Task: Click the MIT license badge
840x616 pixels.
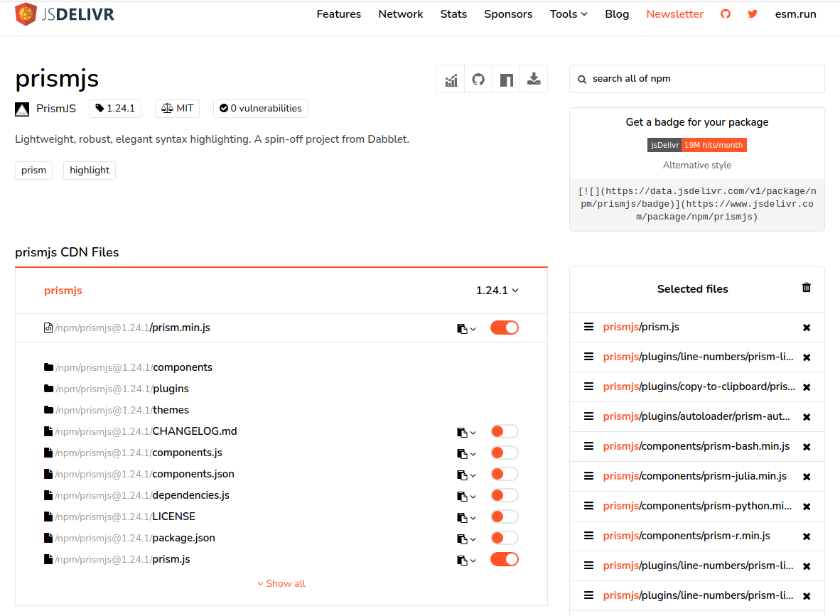Action: [x=178, y=109]
